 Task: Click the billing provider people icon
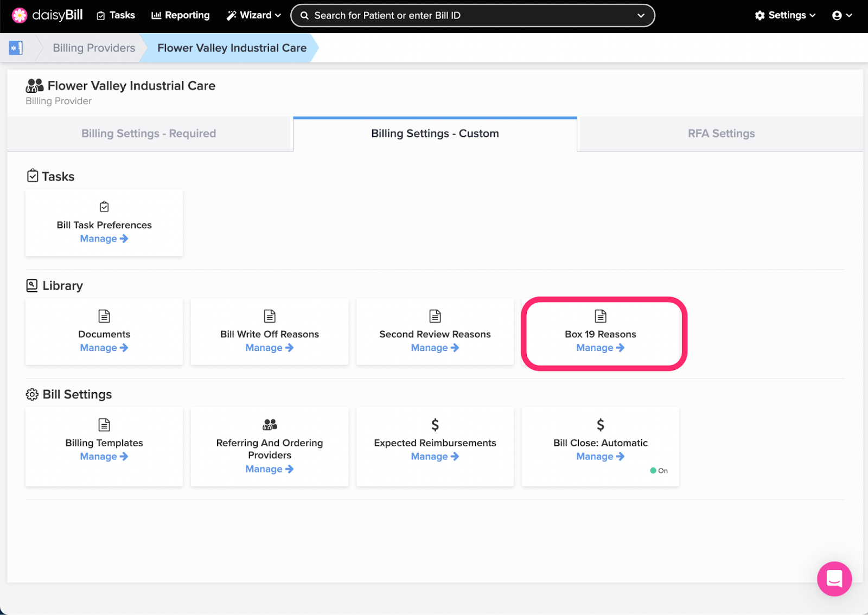pyautogui.click(x=35, y=85)
